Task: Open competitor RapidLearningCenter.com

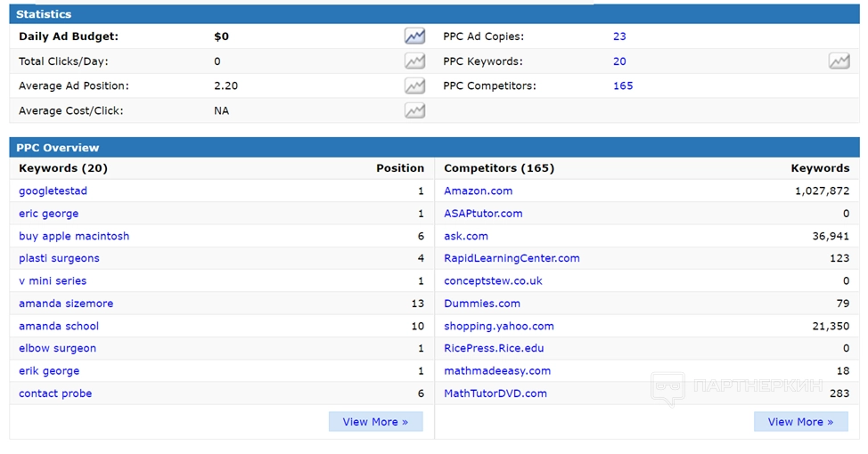Action: (512, 258)
